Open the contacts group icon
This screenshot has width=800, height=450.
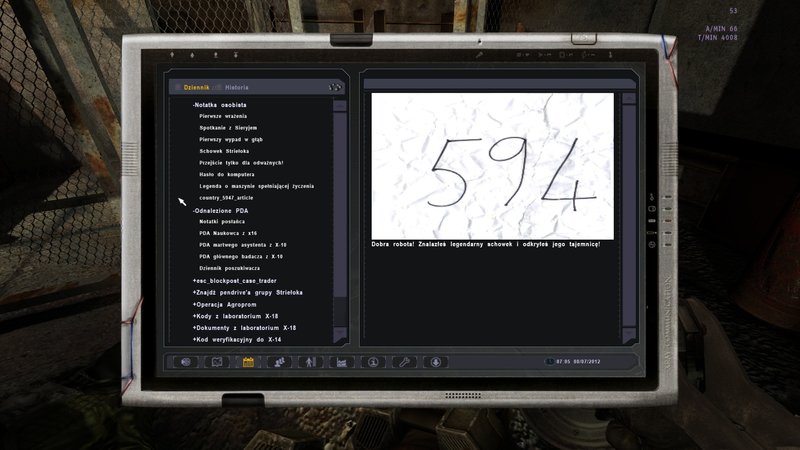pyautogui.click(x=280, y=361)
